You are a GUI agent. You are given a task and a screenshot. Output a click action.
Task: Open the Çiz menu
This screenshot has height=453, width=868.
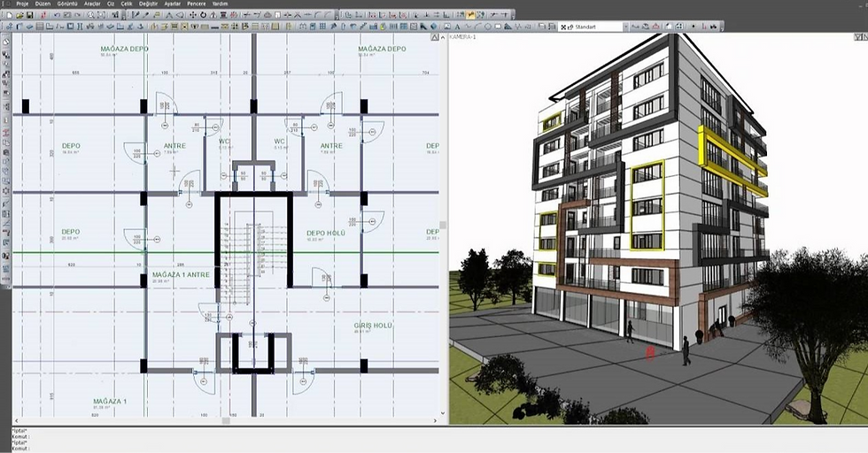[111, 4]
